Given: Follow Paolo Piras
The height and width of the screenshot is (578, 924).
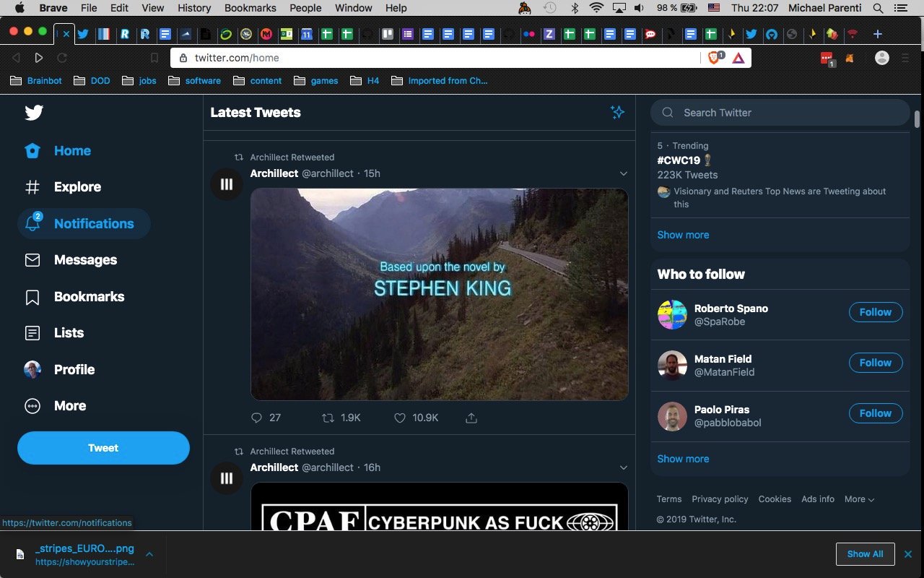Looking at the screenshot, I should 876,413.
